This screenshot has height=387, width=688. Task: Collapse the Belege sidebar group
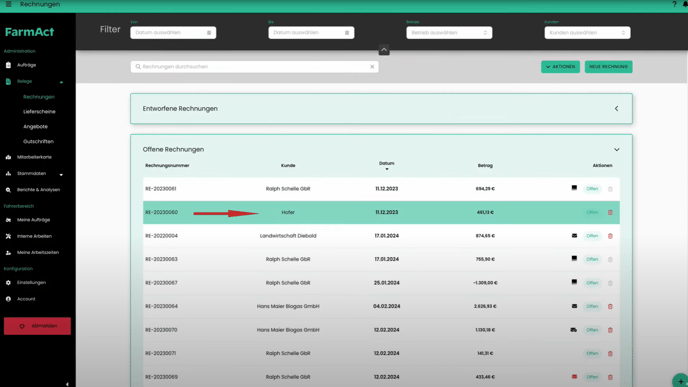tap(61, 82)
